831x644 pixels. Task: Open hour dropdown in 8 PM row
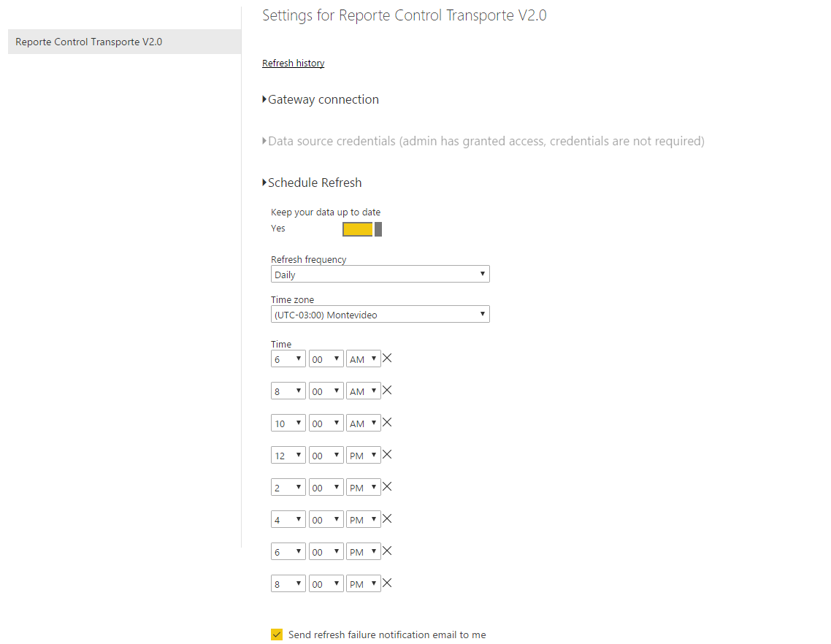[288, 583]
